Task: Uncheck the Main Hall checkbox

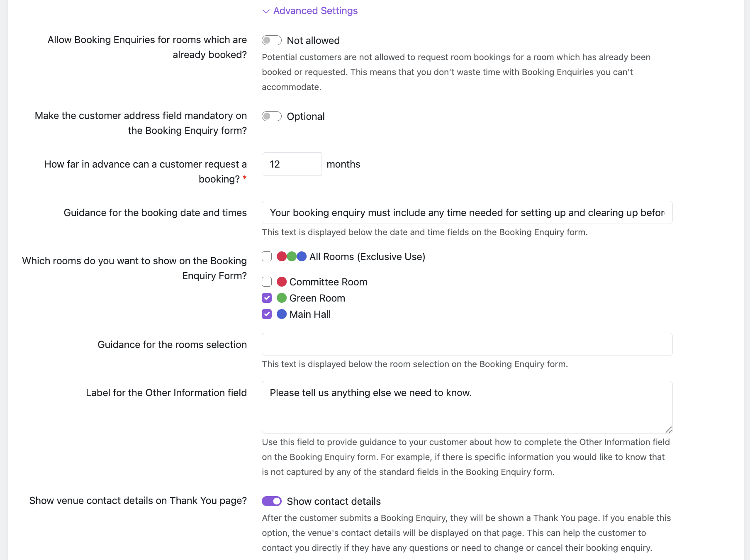Action: (267, 314)
